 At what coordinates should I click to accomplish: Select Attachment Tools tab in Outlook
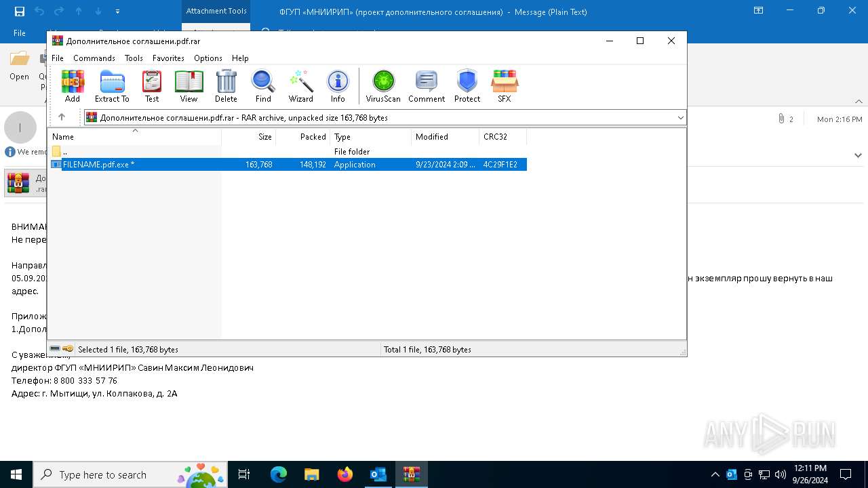coord(216,12)
